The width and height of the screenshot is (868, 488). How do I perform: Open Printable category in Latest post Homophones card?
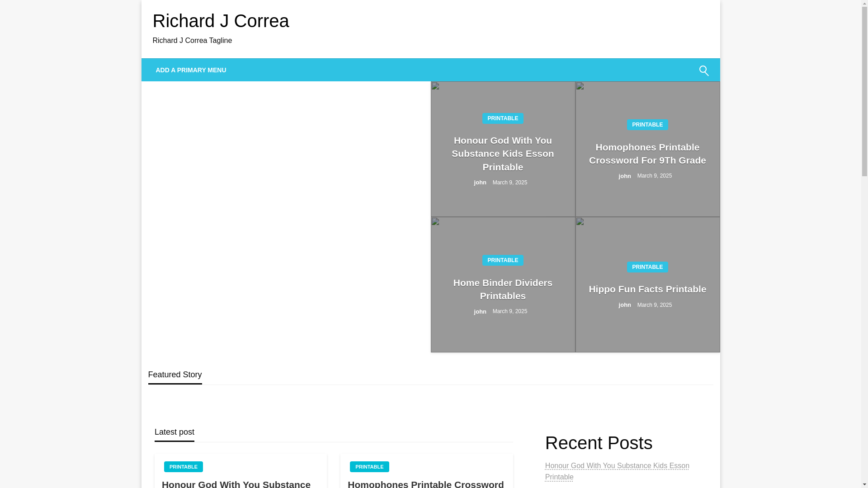[369, 467]
